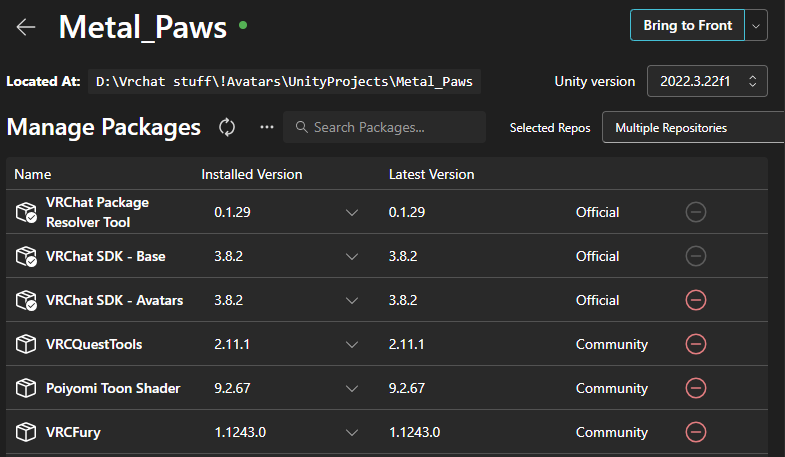Refresh packages with the reload icon
The width and height of the screenshot is (785, 457).
227,127
